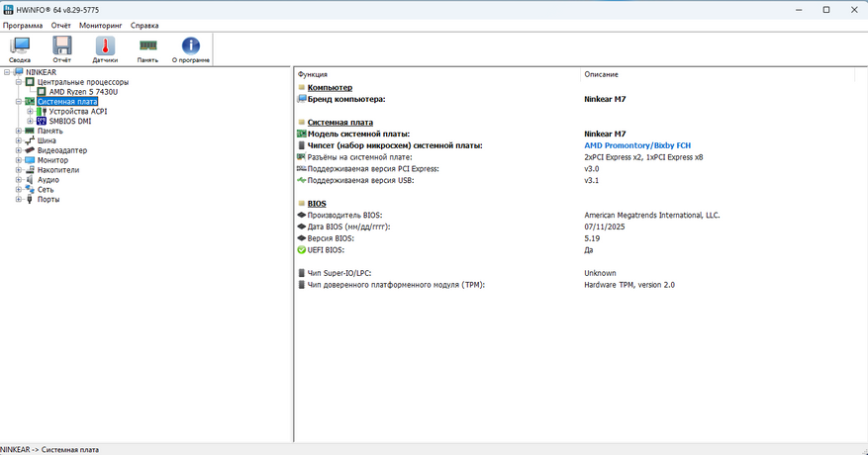The width and height of the screenshot is (868, 455).
Task: Open the О программе info icon
Action: (x=190, y=45)
